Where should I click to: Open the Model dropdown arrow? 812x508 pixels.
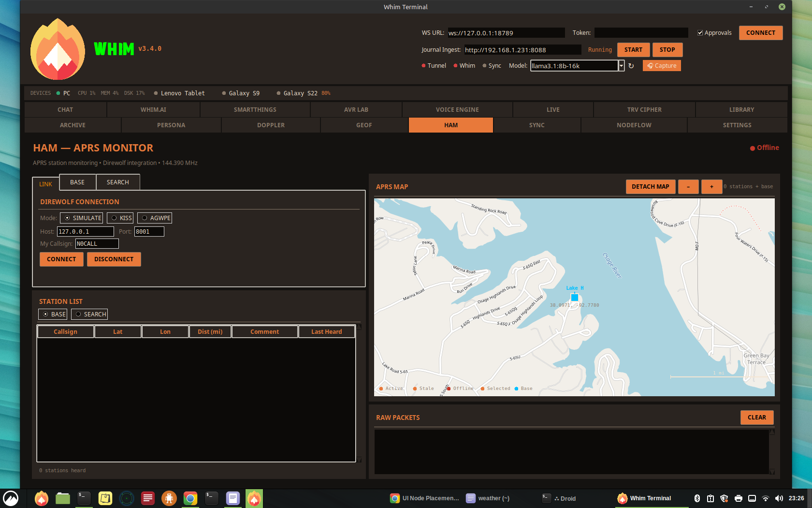[x=622, y=66]
